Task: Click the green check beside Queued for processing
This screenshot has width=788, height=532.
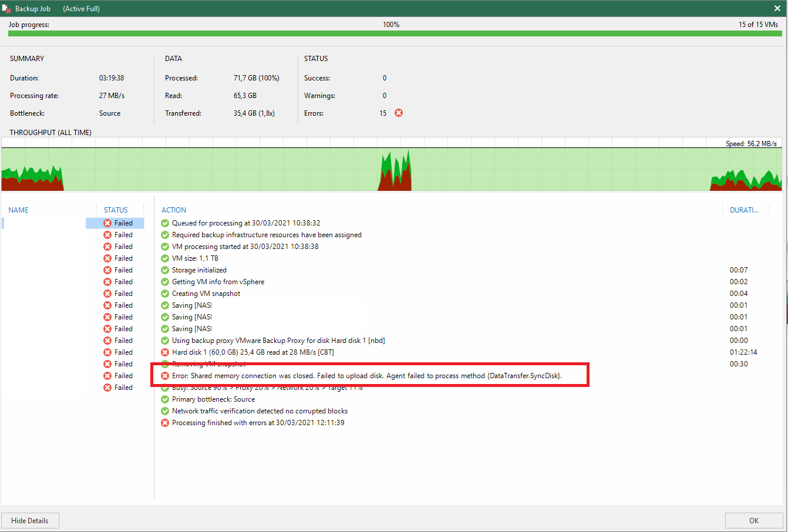Action: [x=165, y=223]
